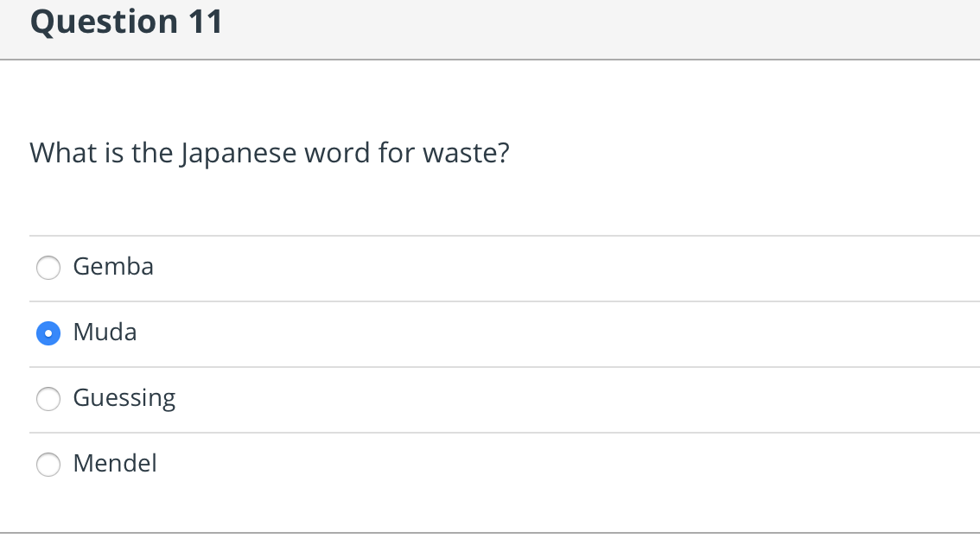
Task: Deselect the currently selected Muda option
Action: point(48,333)
